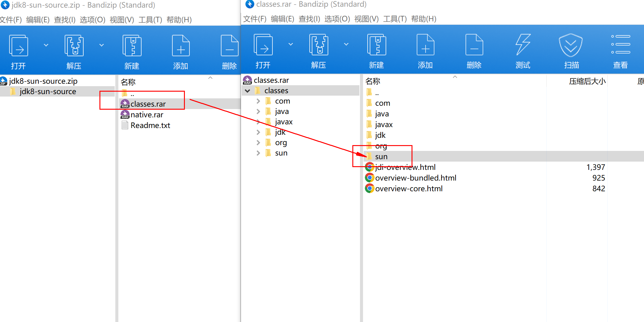The width and height of the screenshot is (644, 322).
Task: Click View (查看) list icon
Action: tap(621, 44)
